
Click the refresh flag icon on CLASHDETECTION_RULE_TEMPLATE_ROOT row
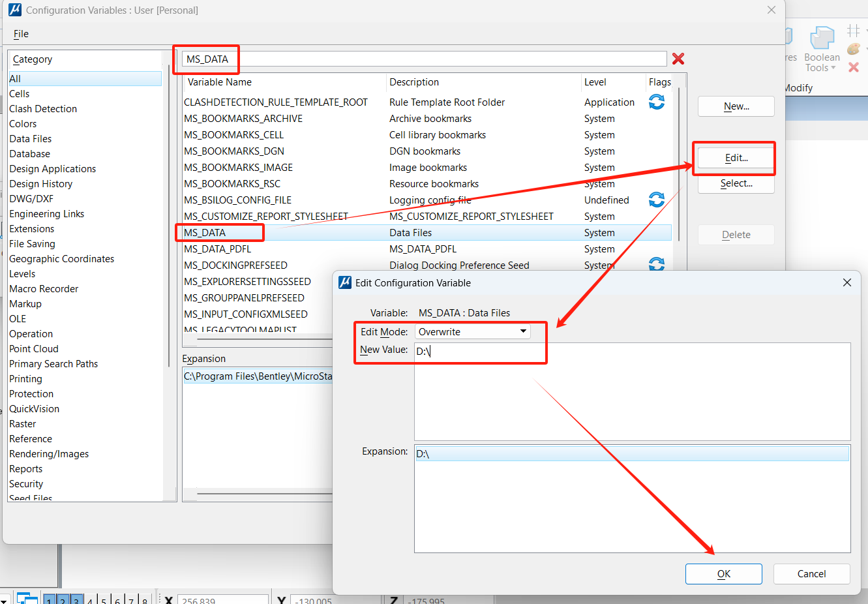coord(657,102)
